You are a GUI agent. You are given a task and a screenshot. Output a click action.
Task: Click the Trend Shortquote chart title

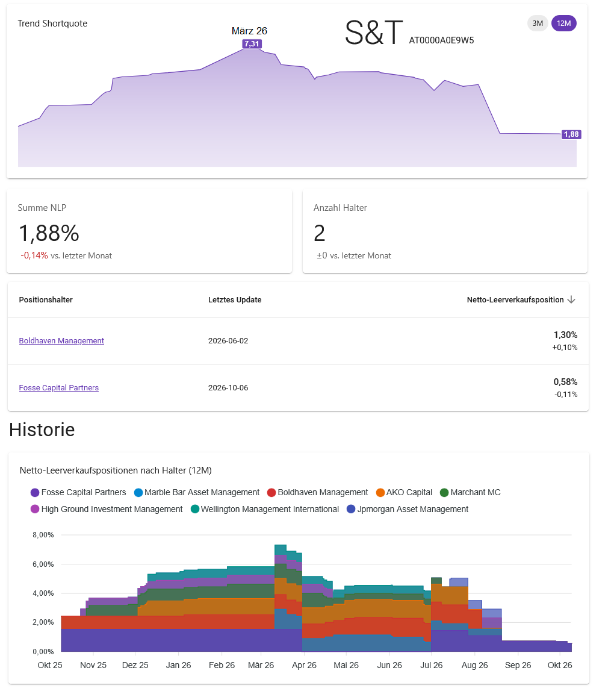tap(52, 23)
